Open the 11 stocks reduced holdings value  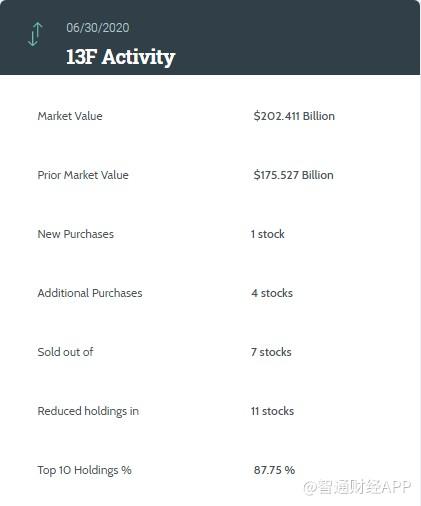click(x=272, y=411)
